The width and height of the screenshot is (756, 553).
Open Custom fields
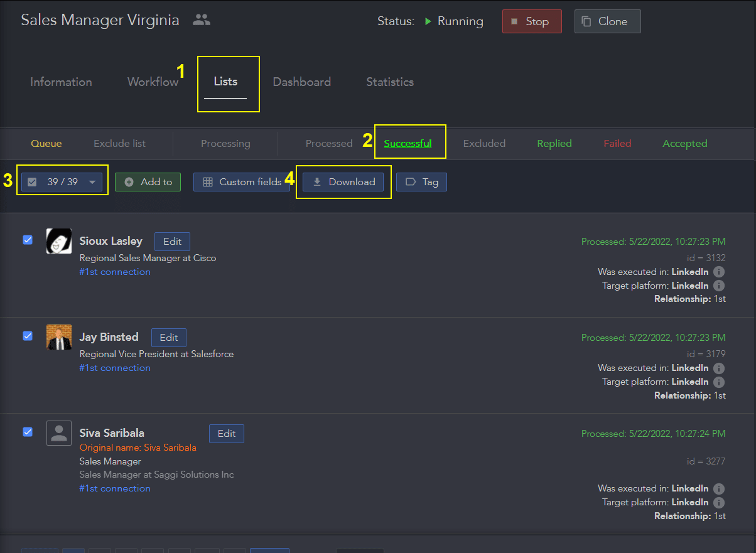point(242,182)
